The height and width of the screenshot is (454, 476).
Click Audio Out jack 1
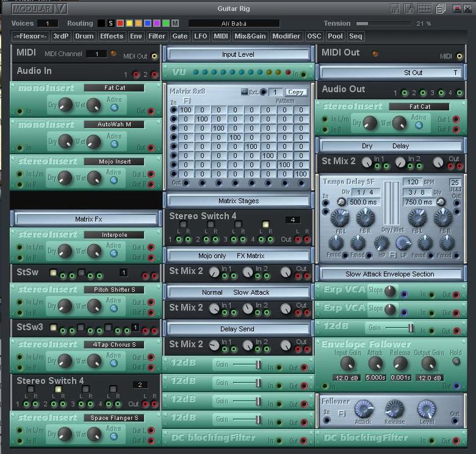point(405,93)
